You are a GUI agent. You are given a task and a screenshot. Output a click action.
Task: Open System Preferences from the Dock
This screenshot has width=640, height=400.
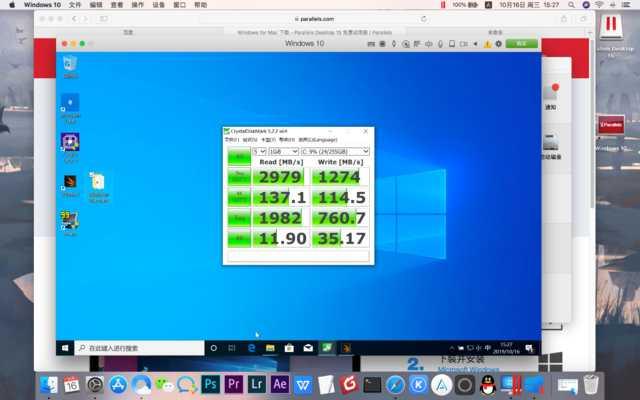pyautogui.click(x=95, y=384)
